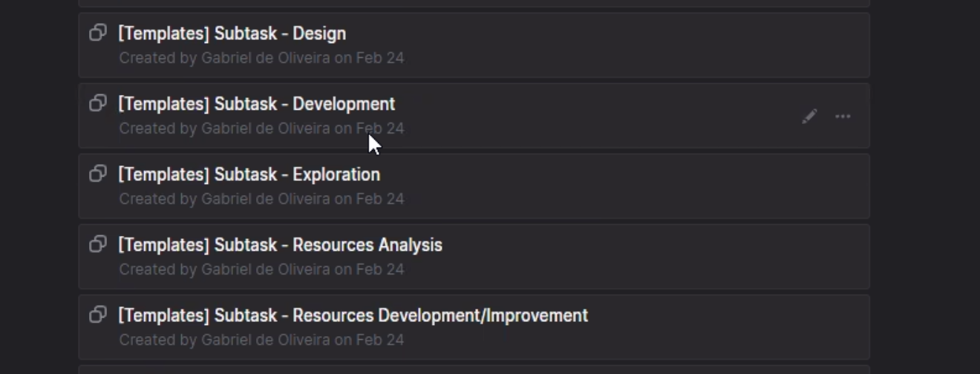Click the creation info under Subtask - Exploration

pyautogui.click(x=261, y=199)
